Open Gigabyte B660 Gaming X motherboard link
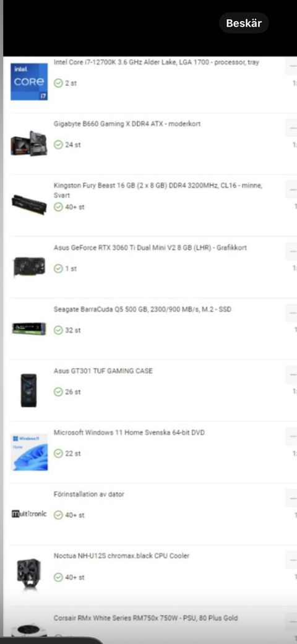297x644 pixels. click(127, 124)
